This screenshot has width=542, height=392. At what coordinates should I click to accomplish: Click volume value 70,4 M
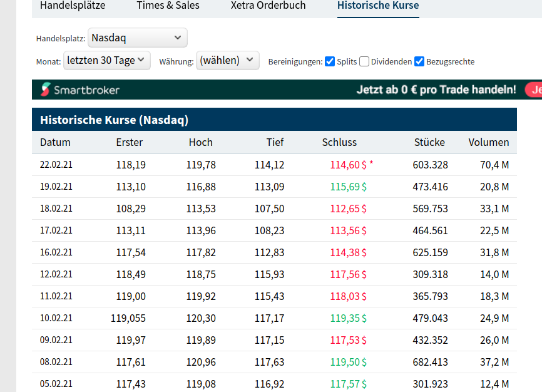(494, 165)
